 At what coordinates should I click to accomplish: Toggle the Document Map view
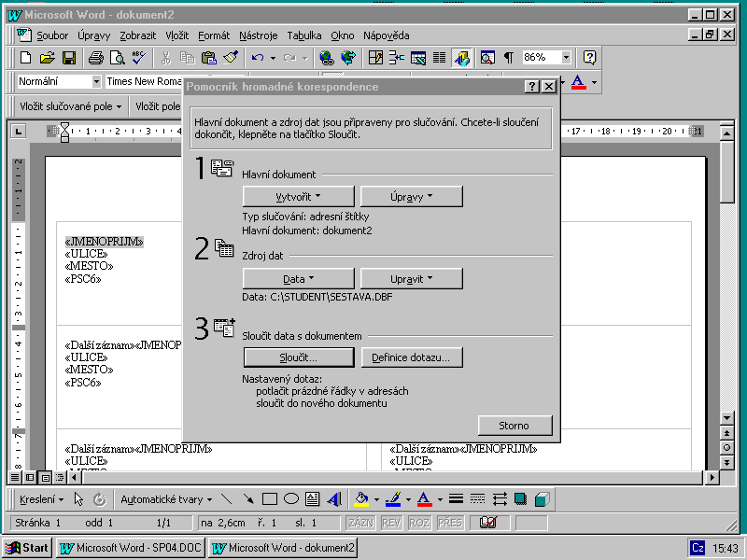pos(487,58)
